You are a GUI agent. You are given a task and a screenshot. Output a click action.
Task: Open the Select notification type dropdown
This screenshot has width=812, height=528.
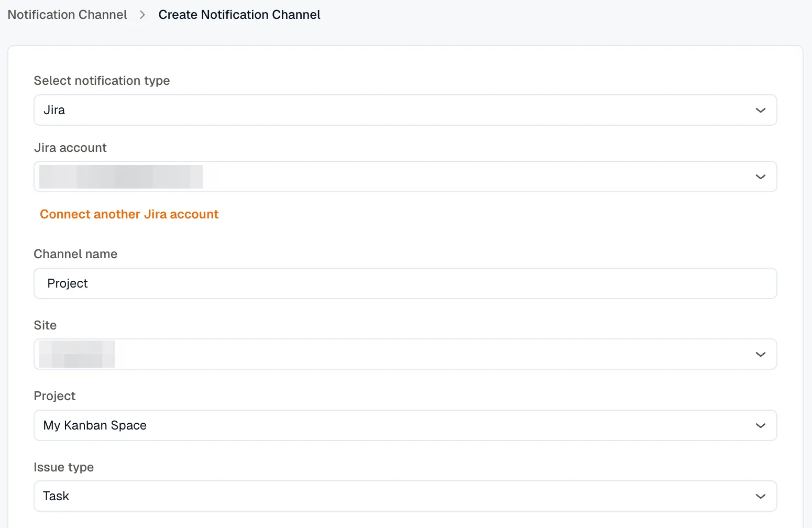point(405,110)
